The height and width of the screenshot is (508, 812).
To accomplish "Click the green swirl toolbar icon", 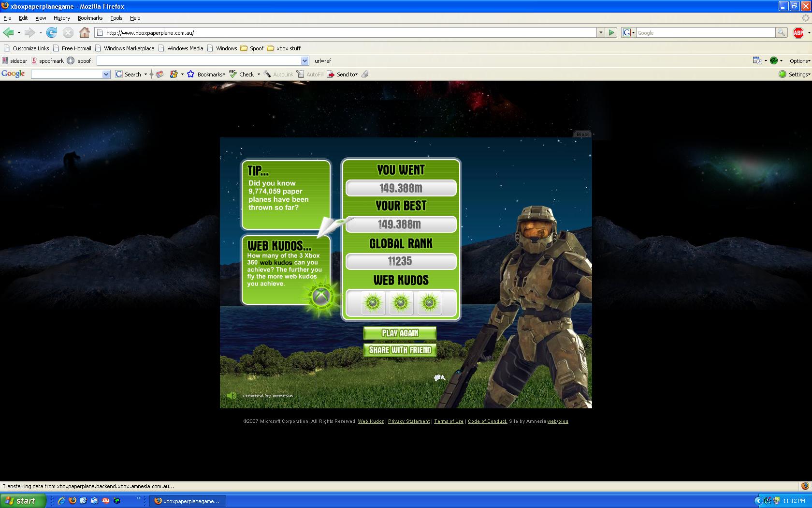I will coord(774,60).
